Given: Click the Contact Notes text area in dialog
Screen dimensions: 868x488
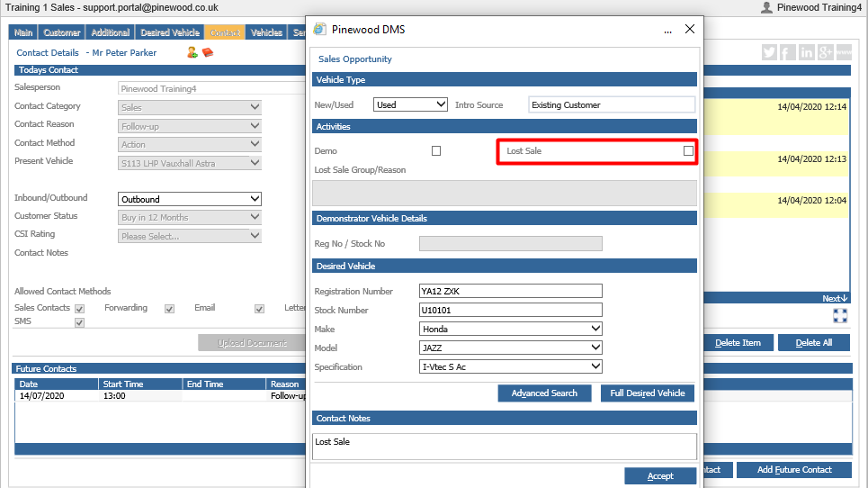Looking at the screenshot, I should point(505,447).
